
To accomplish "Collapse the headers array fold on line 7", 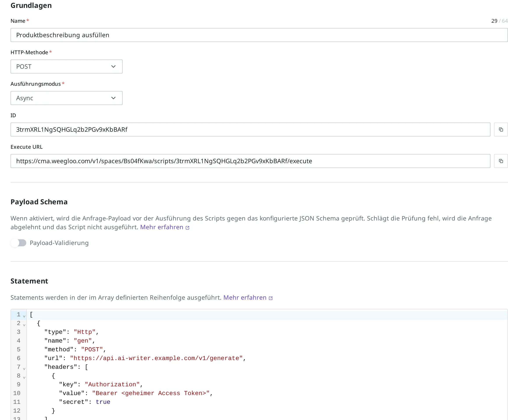I will coord(24,369).
